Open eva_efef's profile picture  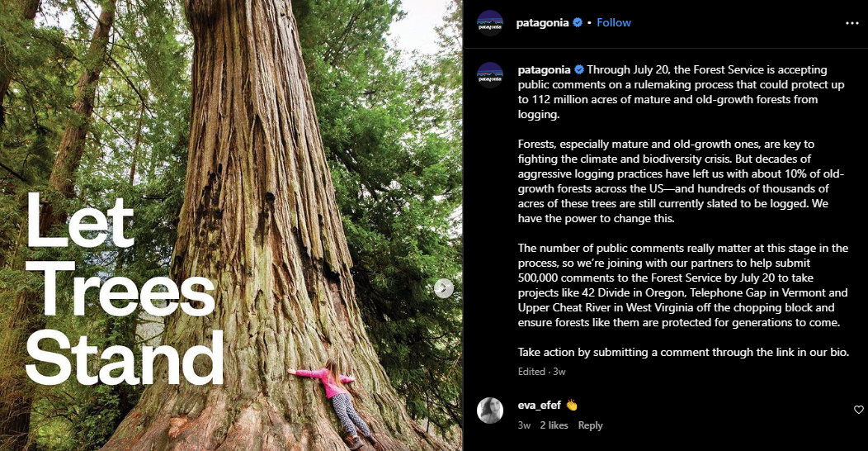coord(490,411)
